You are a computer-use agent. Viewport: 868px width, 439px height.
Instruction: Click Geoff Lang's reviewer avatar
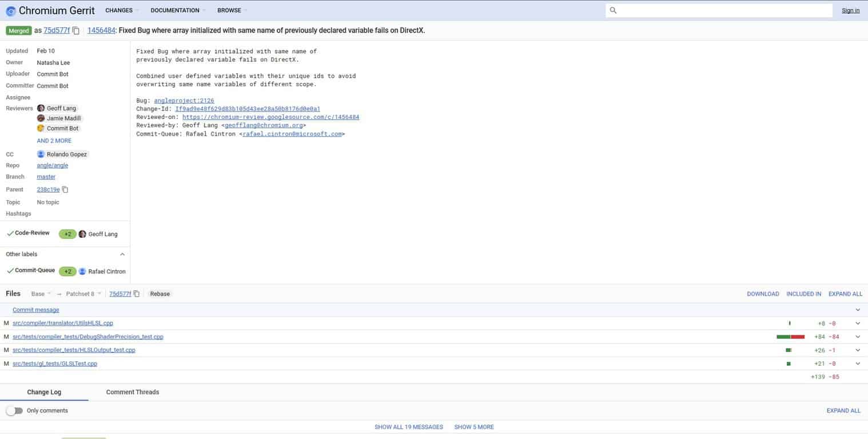tap(41, 108)
